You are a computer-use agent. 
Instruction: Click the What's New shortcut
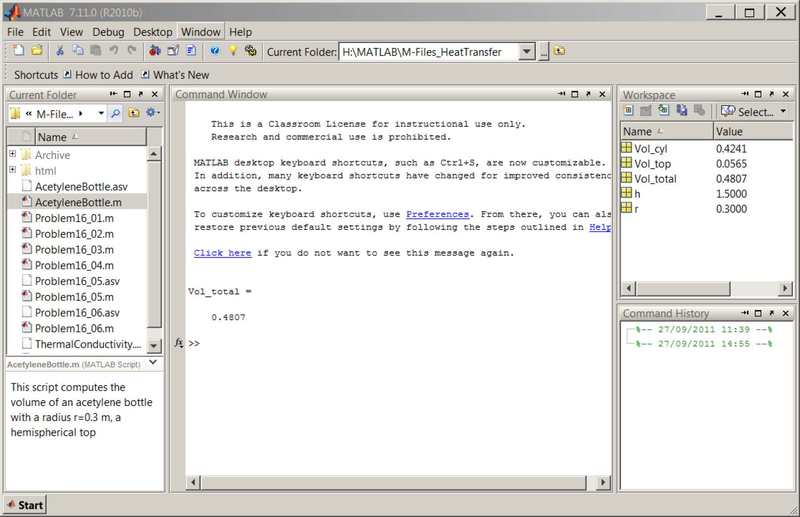(175, 75)
